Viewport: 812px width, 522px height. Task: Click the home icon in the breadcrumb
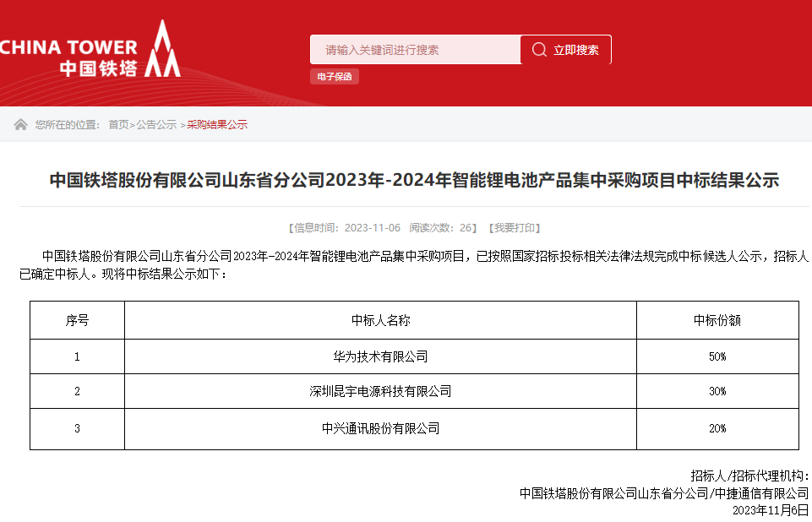click(19, 122)
